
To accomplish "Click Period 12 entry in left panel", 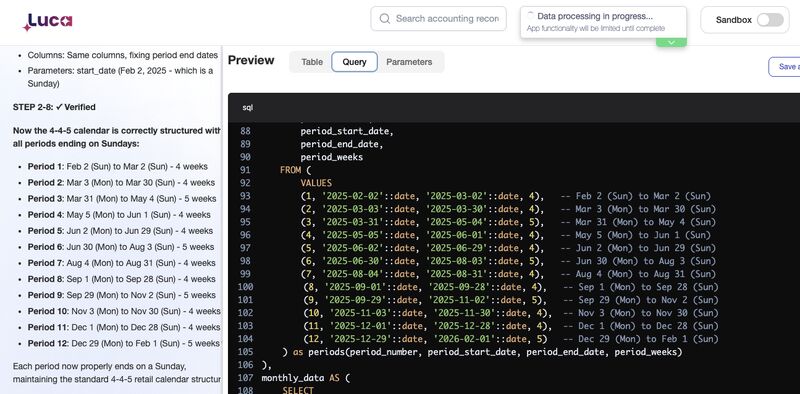I will point(123,343).
